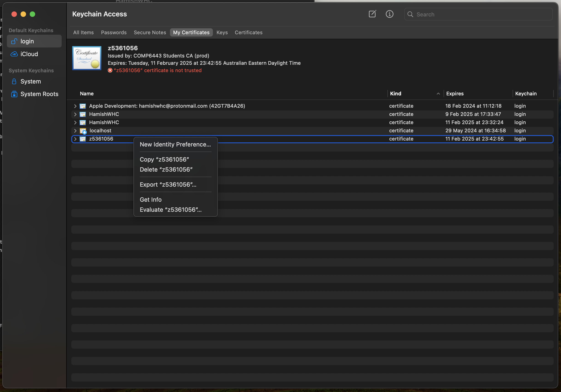Click the compose new item icon
This screenshot has width=561, height=392.
[x=372, y=14]
